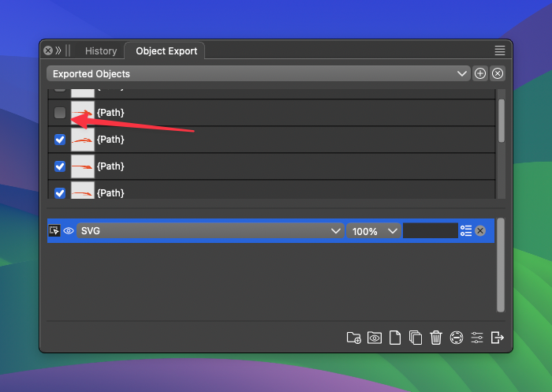Click the duplicate pages icon
Screen dimensions: 552x392
(416, 338)
